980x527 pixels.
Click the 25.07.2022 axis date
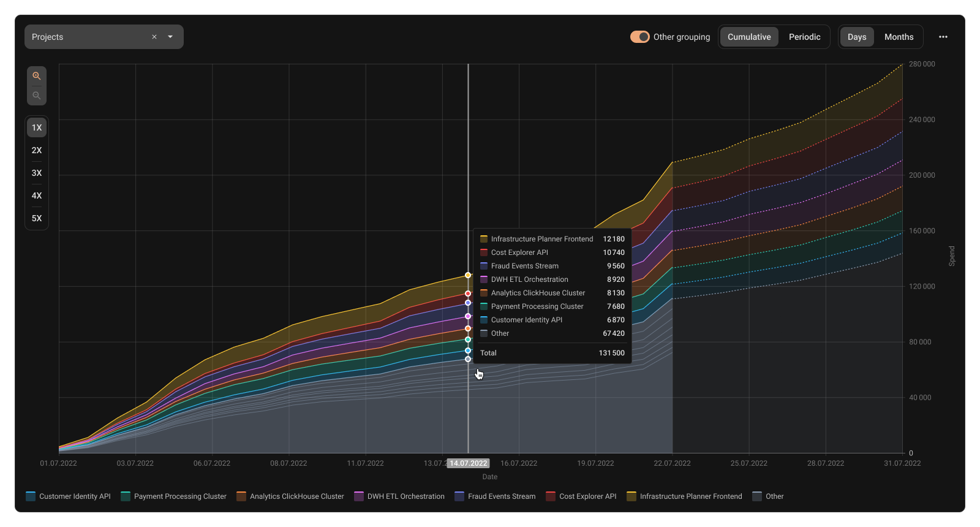[748, 463]
